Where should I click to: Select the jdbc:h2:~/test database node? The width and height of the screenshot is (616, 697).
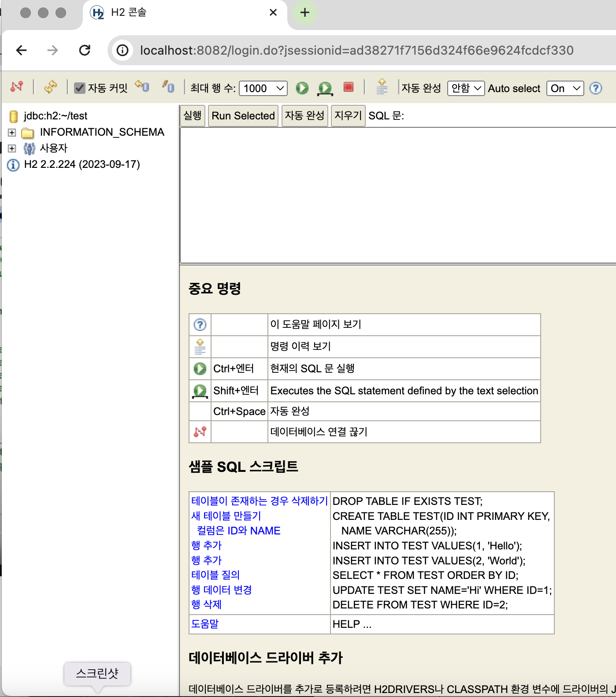[56, 116]
